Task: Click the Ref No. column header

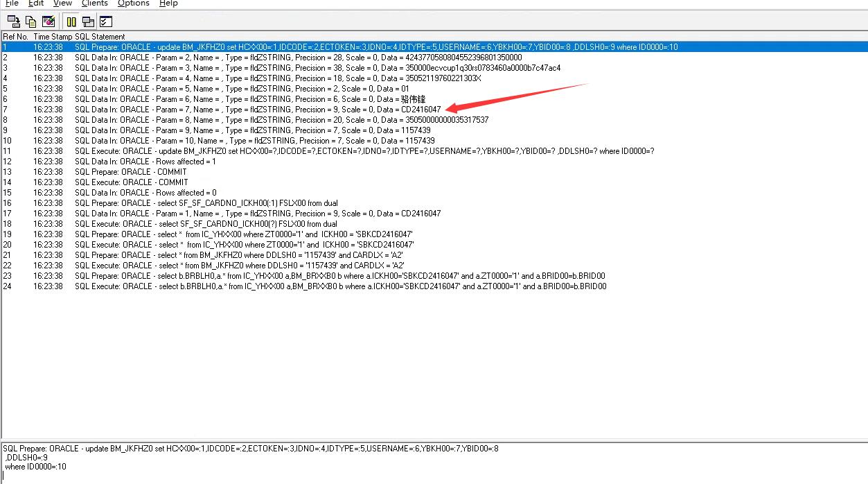Action: pyautogui.click(x=16, y=36)
